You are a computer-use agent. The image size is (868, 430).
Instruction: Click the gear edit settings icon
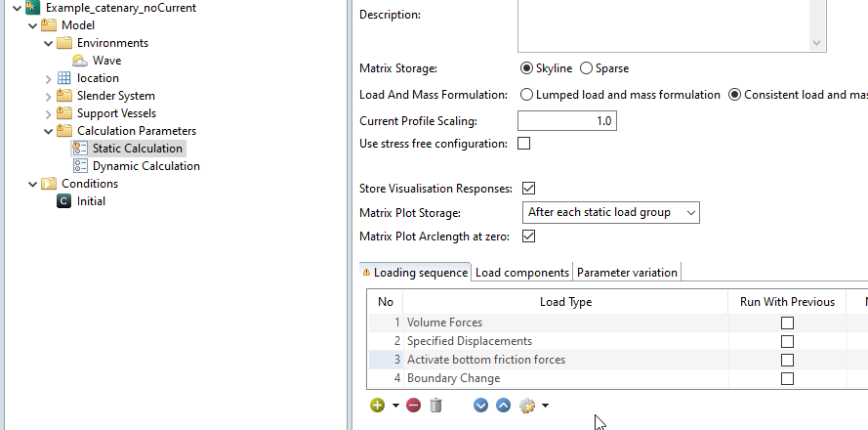(528, 405)
